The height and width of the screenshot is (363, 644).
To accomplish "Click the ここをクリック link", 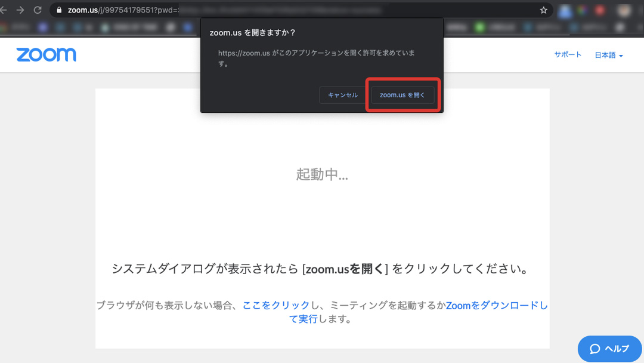I will click(275, 305).
